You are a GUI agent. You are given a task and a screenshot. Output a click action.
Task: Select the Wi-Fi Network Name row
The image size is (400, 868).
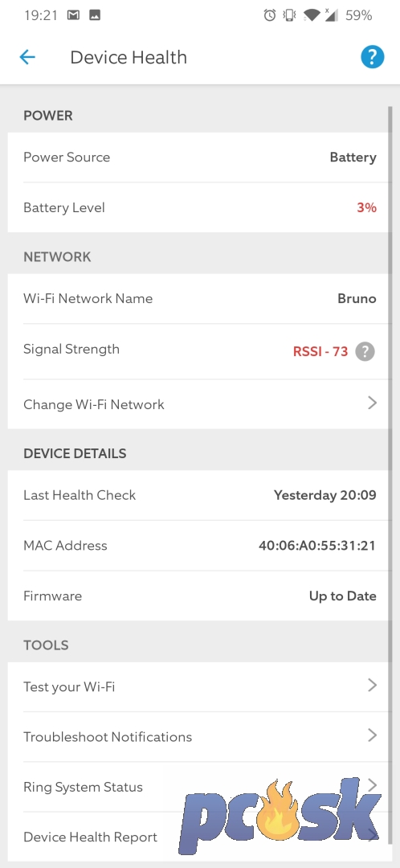pos(200,298)
